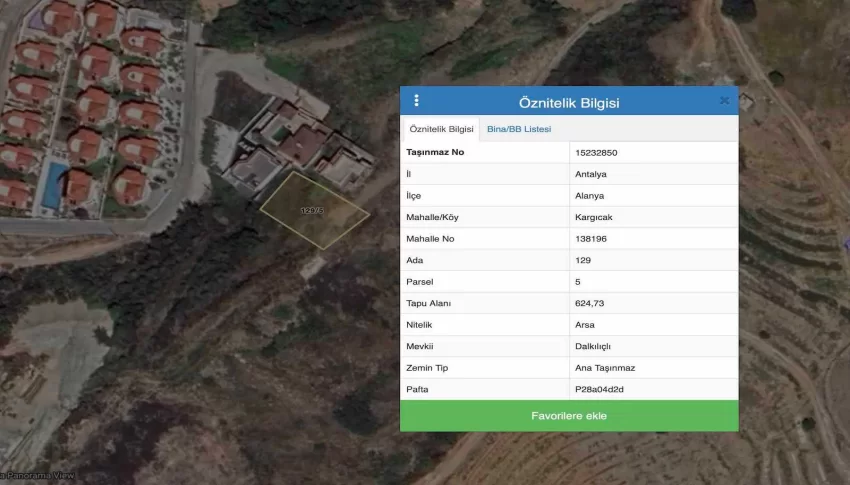Click the Tapu Alanı value 624,73

coord(589,303)
